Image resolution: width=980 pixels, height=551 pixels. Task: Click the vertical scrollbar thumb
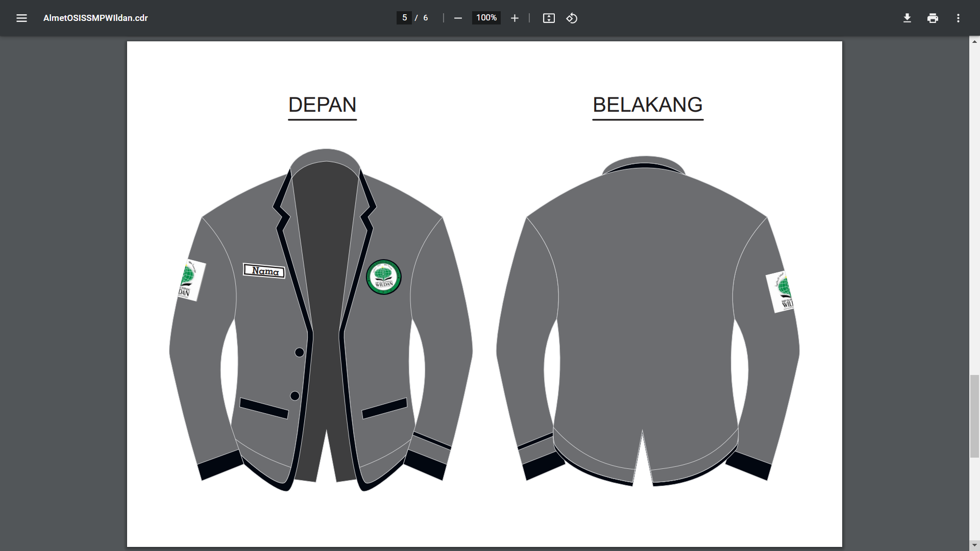click(974, 416)
